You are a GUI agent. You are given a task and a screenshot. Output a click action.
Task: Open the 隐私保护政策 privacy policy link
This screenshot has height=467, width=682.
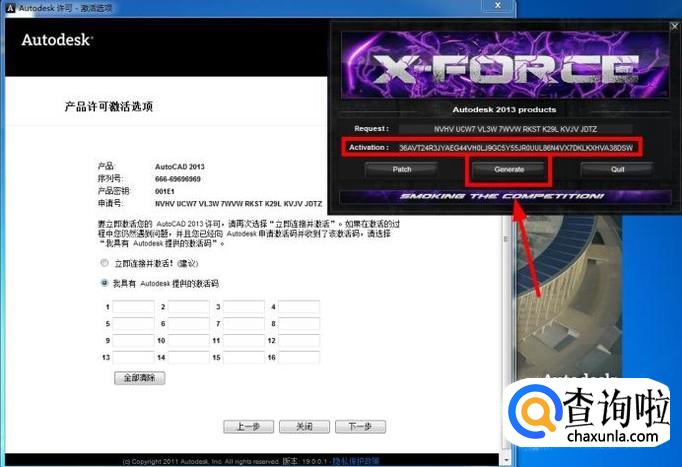[x=356, y=461]
